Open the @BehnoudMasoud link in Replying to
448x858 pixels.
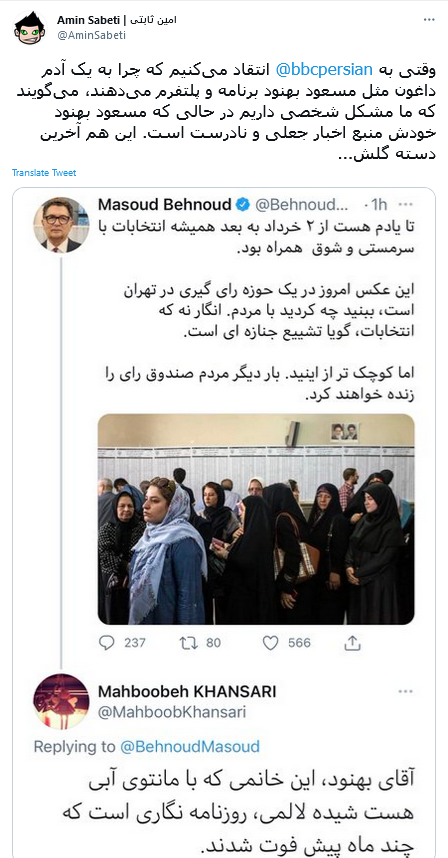[190, 746]
